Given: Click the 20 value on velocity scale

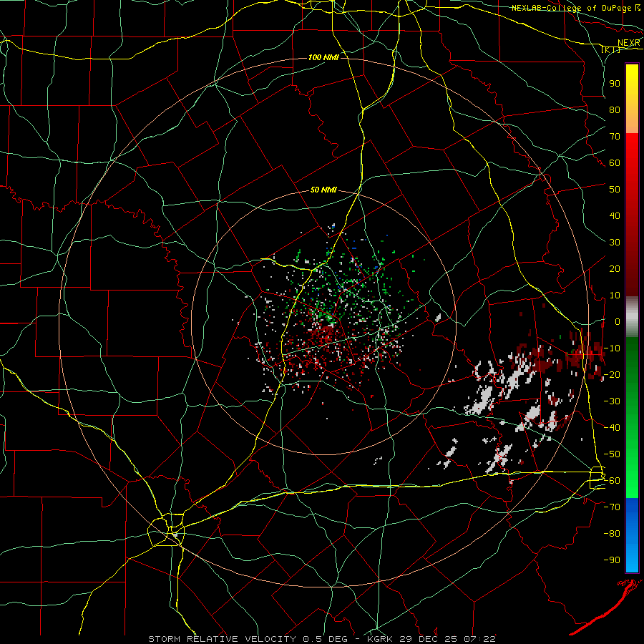Looking at the screenshot, I should (615, 268).
